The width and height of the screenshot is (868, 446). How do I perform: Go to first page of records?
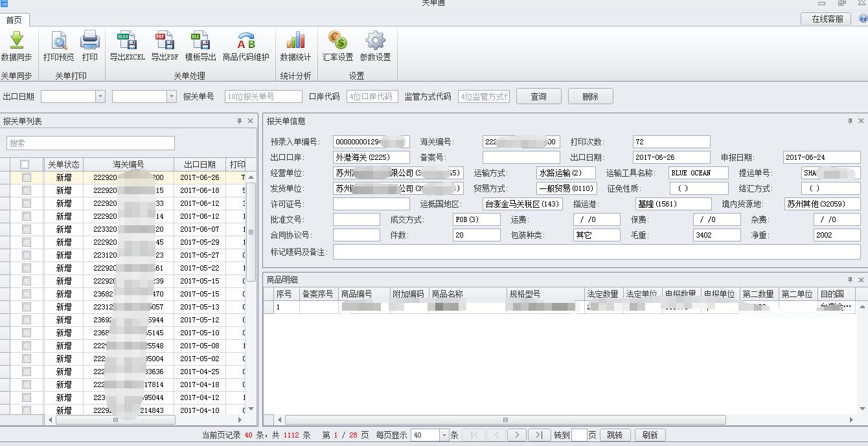coord(475,435)
